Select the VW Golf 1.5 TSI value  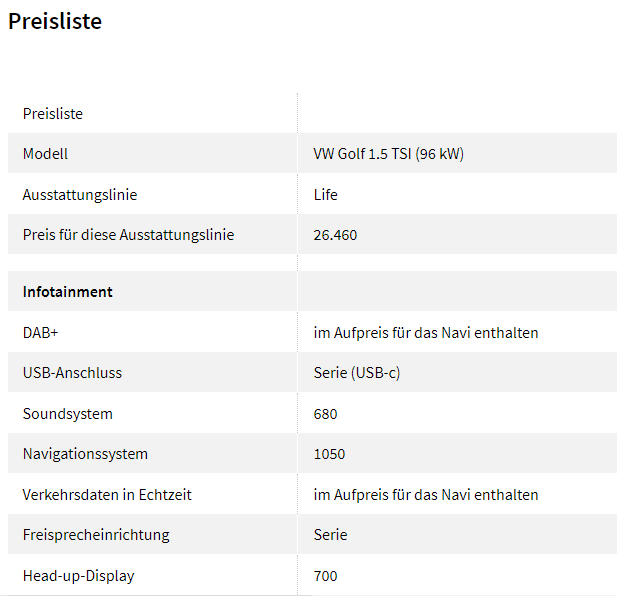(x=389, y=153)
